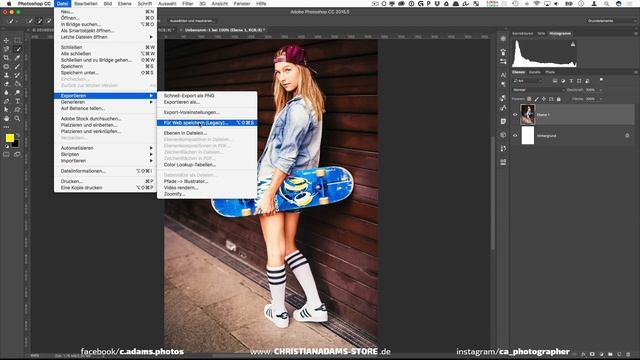Click the Screen Mode icon
Screen dimensions: 640x360
pyautogui.click(x=17, y=155)
